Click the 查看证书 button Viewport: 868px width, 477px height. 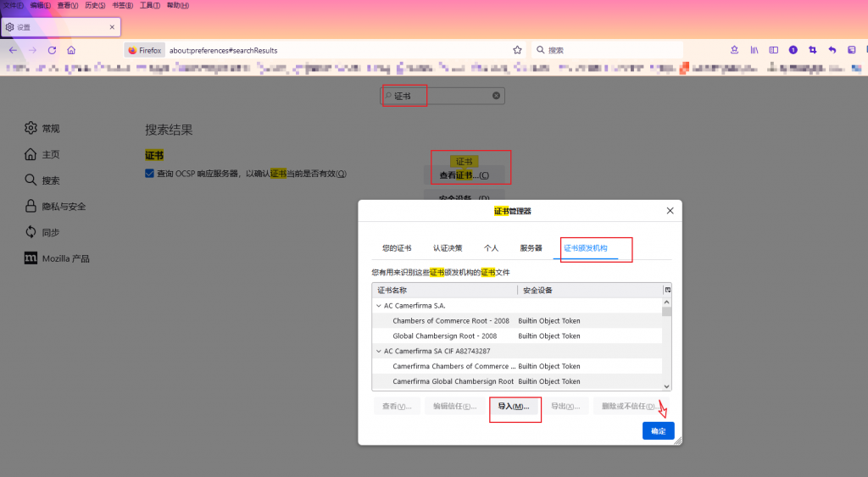(464, 175)
